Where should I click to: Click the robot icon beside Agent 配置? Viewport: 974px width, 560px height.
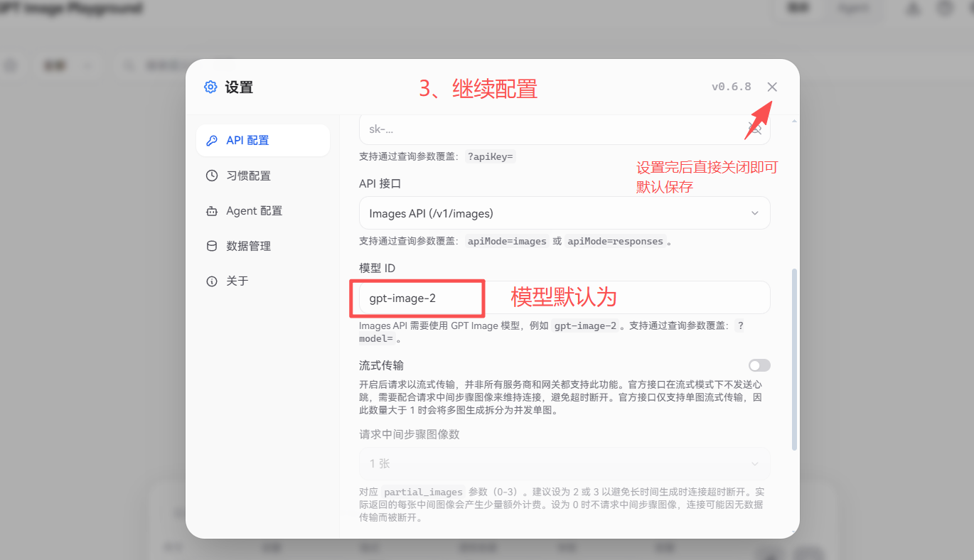coord(212,211)
